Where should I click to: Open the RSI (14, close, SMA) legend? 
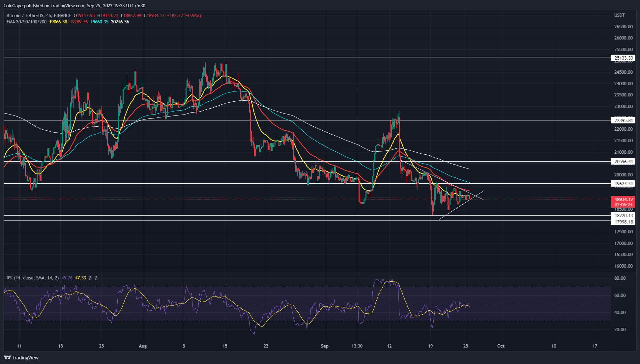[x=32, y=278]
